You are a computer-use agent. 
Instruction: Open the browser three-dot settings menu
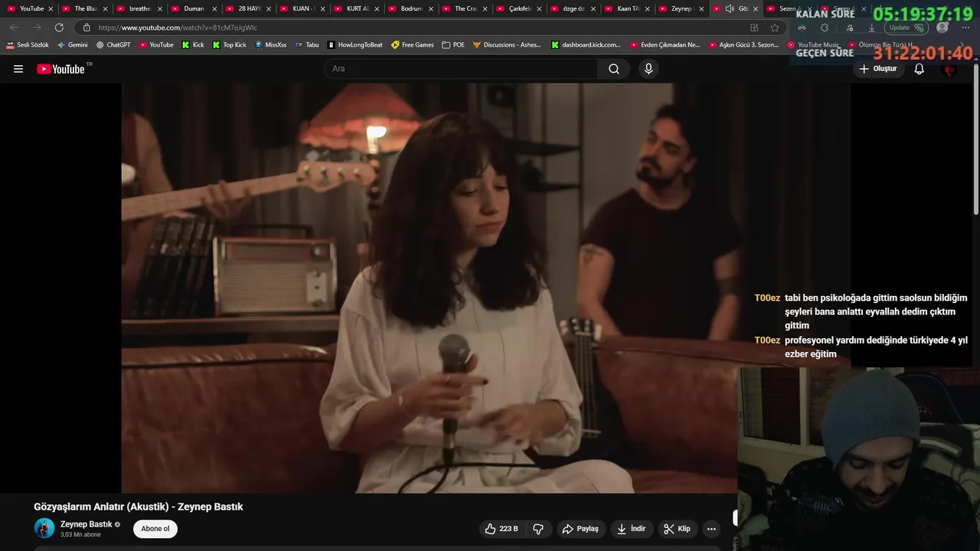(966, 28)
